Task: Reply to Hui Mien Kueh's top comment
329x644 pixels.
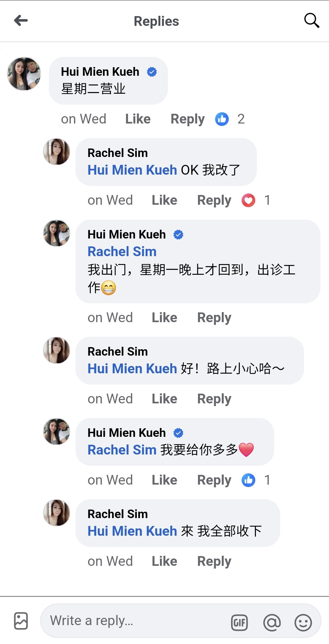Action: [x=187, y=119]
